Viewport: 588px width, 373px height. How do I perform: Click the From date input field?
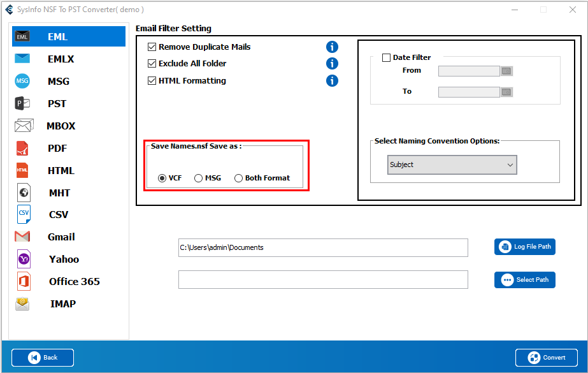tap(469, 71)
